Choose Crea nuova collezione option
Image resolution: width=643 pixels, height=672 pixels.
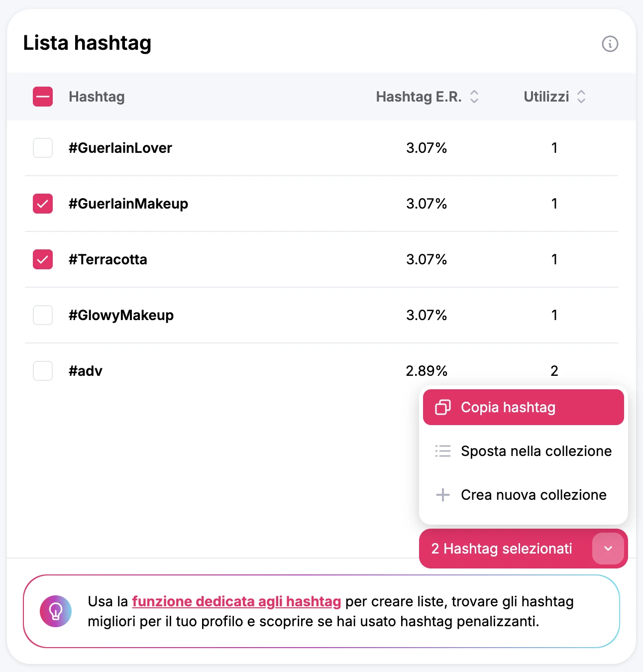coord(533,495)
